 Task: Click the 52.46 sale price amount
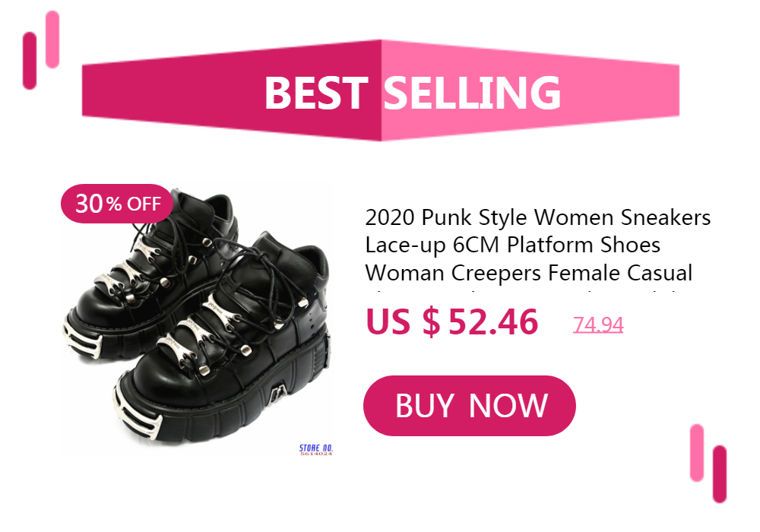[x=493, y=321]
